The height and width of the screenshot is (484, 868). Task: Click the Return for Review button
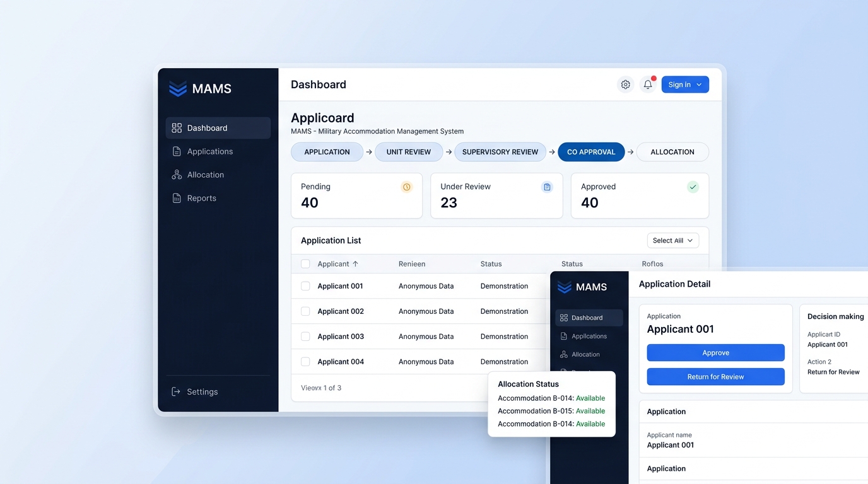click(716, 377)
